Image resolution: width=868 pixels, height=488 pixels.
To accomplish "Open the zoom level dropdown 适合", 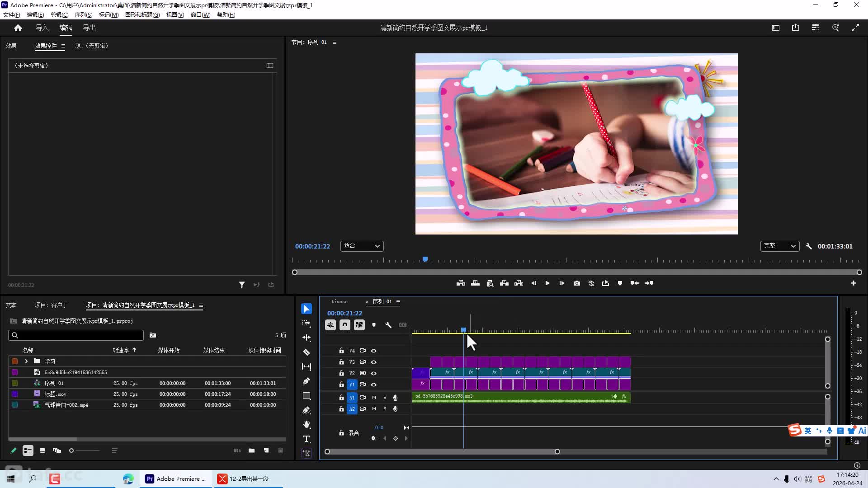I will 362,246.
